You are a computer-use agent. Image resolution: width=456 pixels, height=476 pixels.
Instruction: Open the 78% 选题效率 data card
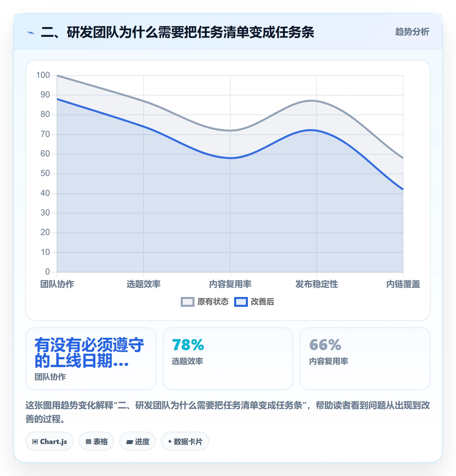point(228,359)
